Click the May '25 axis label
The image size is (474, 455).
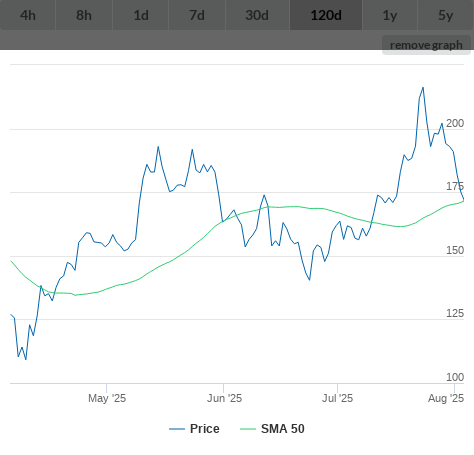point(107,398)
